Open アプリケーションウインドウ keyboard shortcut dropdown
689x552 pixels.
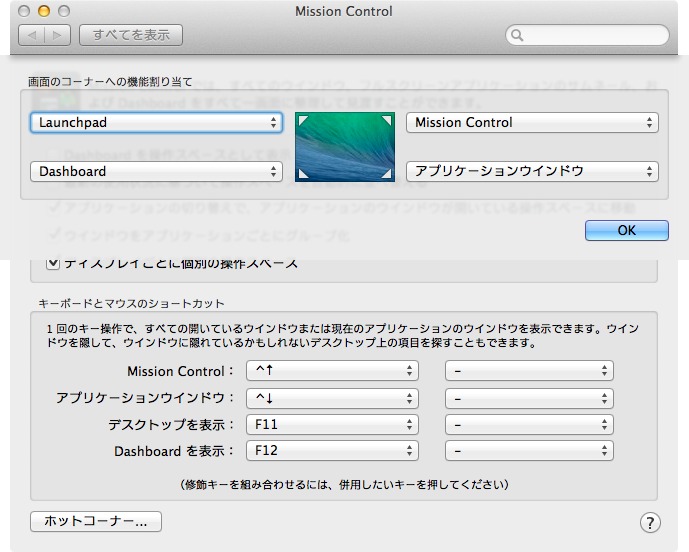pyautogui.click(x=332, y=398)
